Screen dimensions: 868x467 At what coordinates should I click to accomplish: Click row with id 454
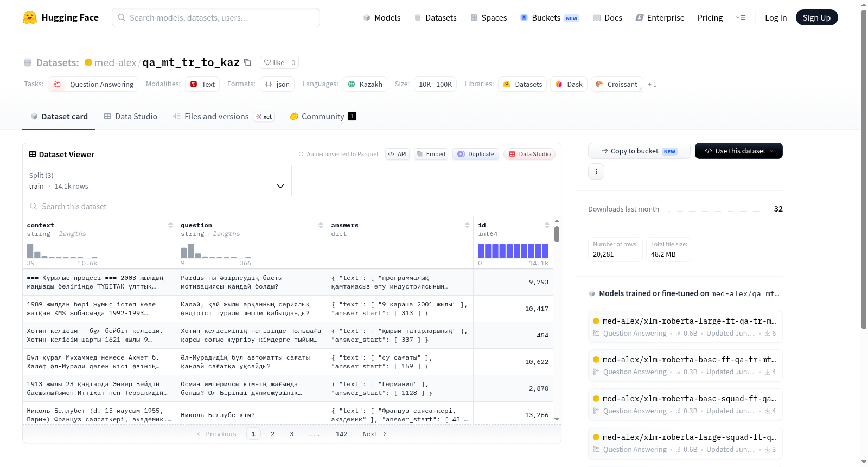pyautogui.click(x=288, y=335)
